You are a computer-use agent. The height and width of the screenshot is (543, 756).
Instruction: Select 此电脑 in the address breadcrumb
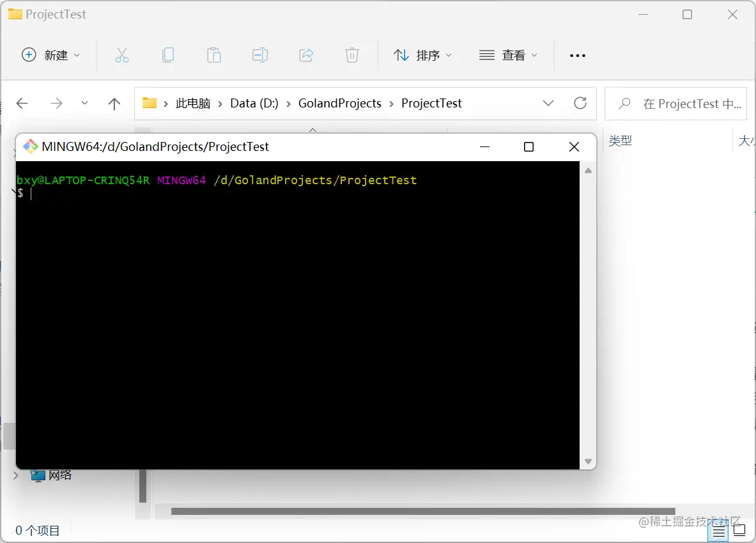coord(193,103)
